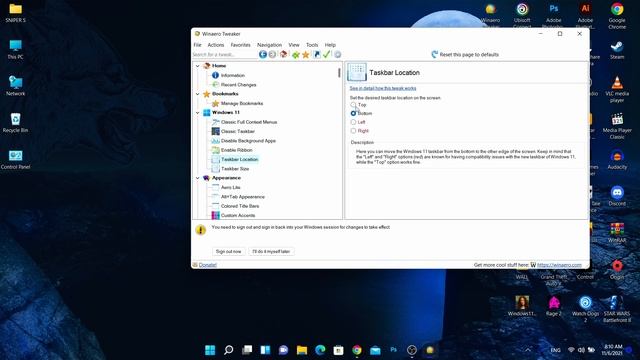Open Recycle Bin desktop icon
Screen dimensions: 640x360
point(16,123)
